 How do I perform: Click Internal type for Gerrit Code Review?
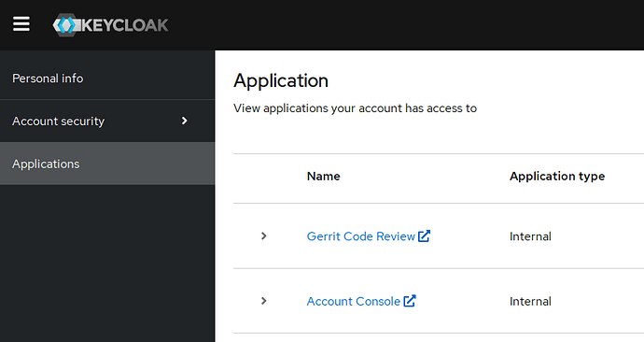pos(530,236)
